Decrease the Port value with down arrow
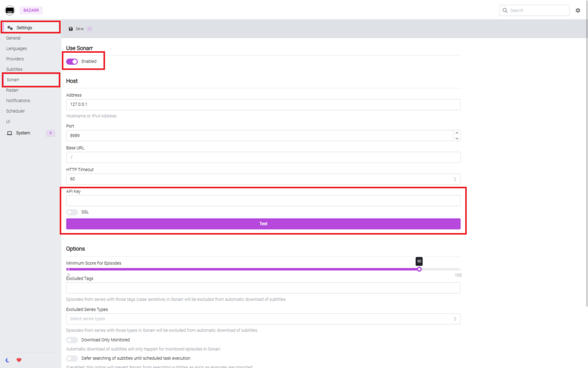This screenshot has height=368, width=588. coord(457,139)
